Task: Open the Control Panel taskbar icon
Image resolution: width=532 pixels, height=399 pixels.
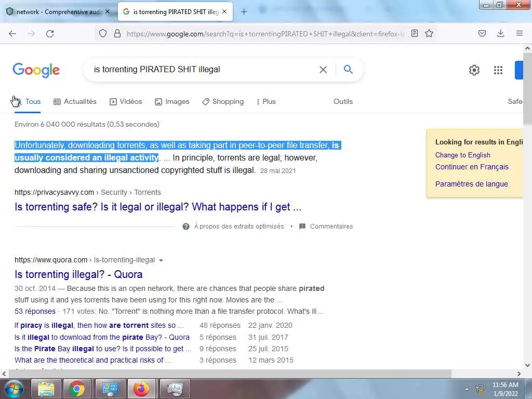Action: (110, 389)
